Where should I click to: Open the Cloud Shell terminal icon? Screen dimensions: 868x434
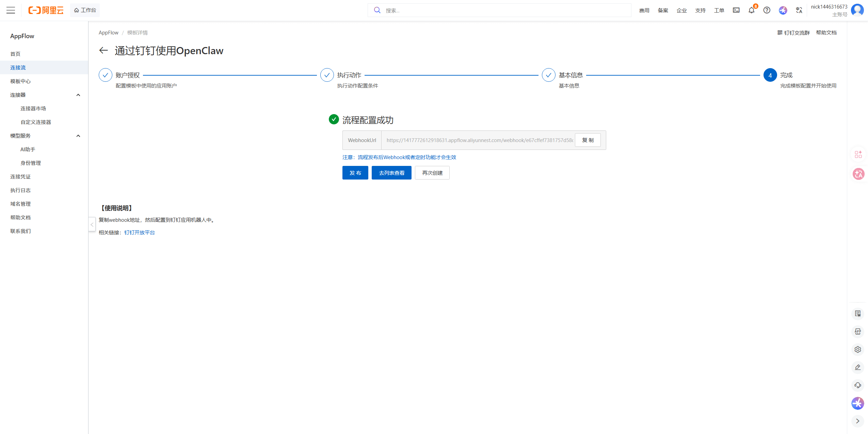[x=736, y=10]
